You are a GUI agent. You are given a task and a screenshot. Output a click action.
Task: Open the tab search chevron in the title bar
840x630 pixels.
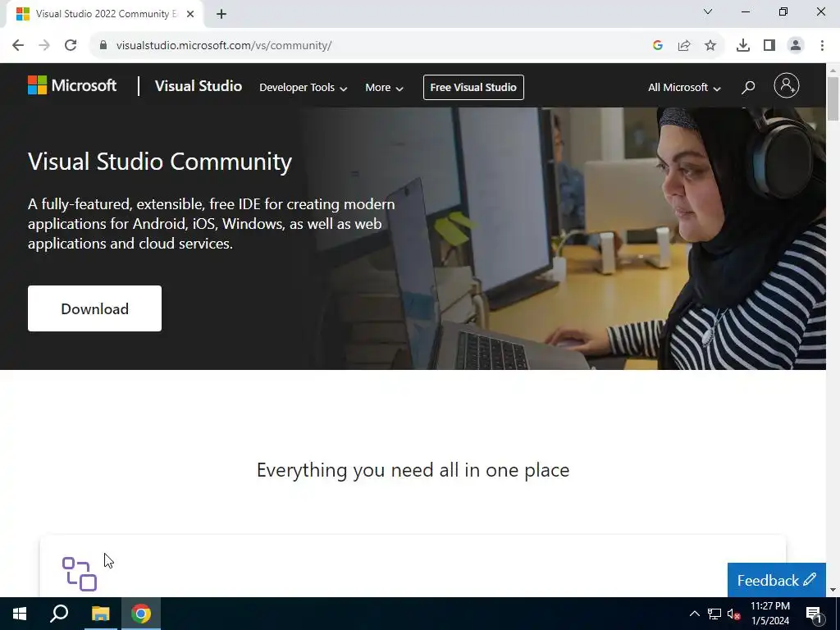coord(708,11)
